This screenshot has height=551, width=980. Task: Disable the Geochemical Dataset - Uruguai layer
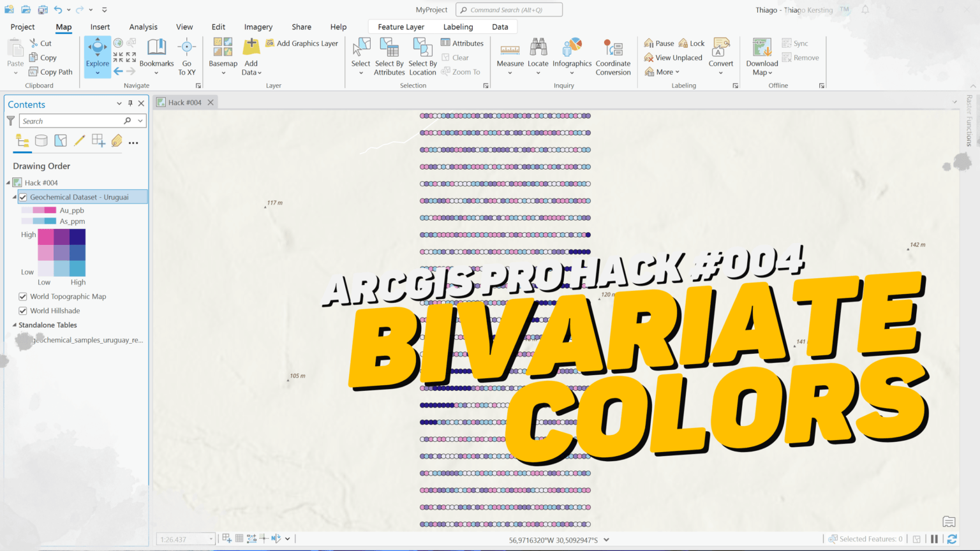tap(23, 196)
